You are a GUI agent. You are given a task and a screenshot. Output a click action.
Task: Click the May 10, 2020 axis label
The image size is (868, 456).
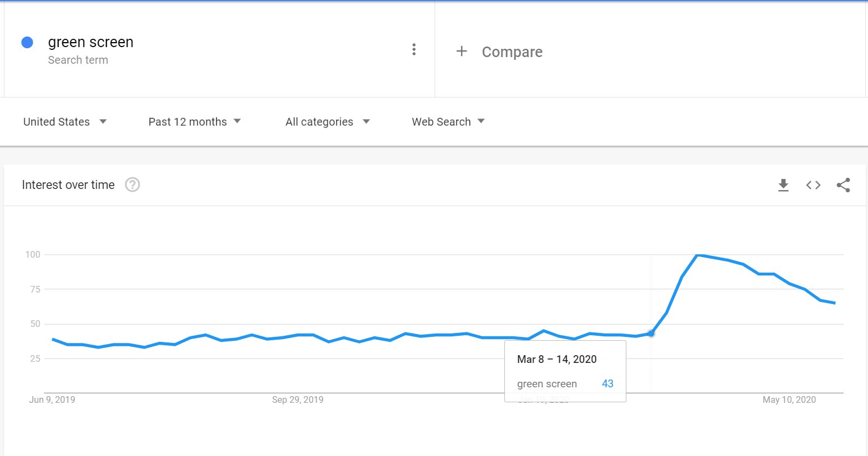click(x=789, y=399)
